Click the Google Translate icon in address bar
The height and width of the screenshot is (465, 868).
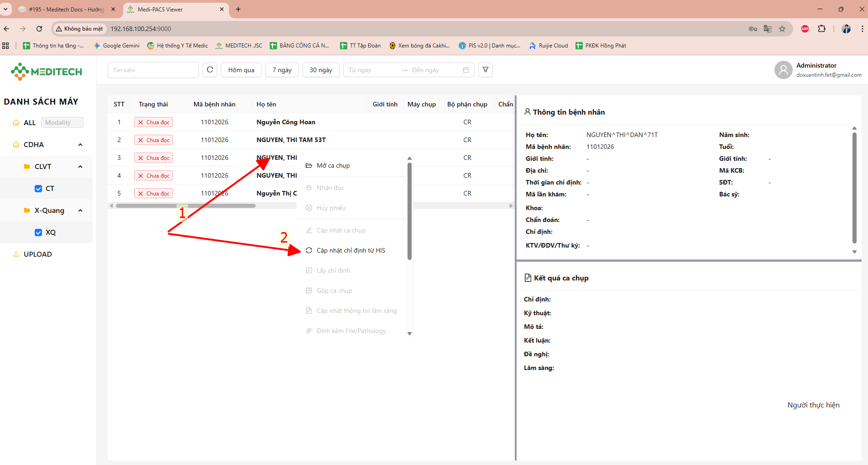point(768,29)
